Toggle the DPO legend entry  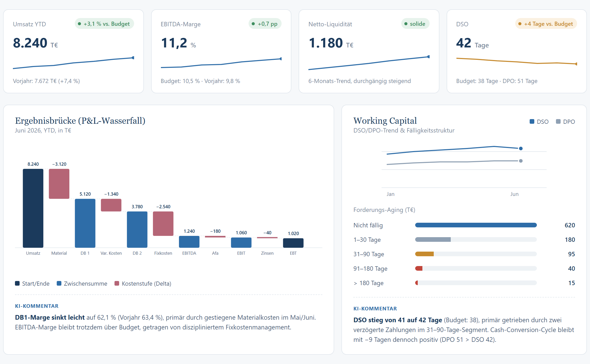click(x=566, y=122)
